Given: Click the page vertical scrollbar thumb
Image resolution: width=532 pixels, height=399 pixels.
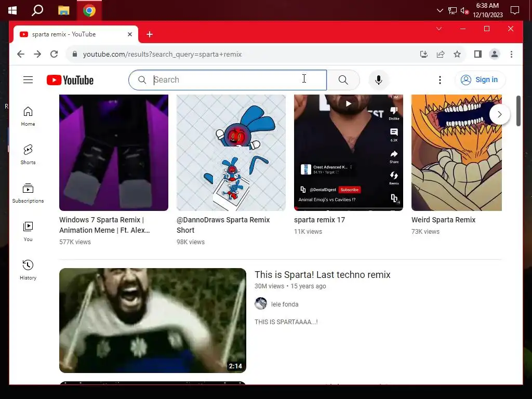Looking at the screenshot, I should tap(518, 111).
